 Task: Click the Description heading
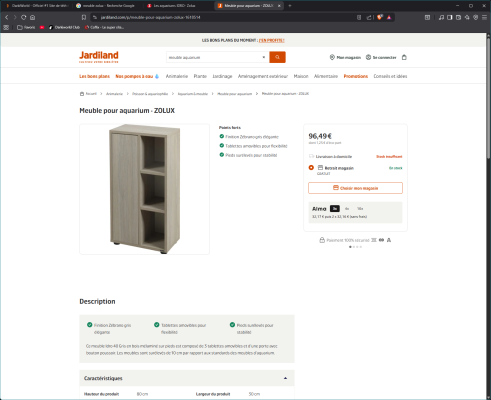click(x=97, y=301)
